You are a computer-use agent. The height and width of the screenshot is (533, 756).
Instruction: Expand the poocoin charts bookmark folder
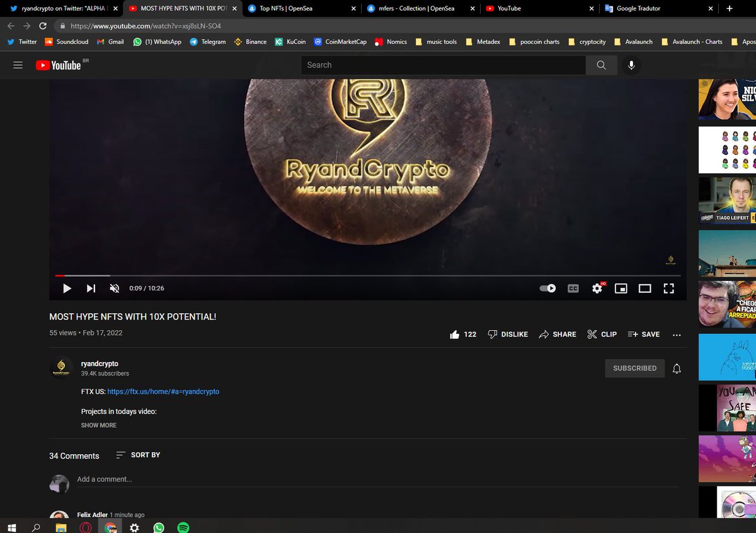point(535,42)
